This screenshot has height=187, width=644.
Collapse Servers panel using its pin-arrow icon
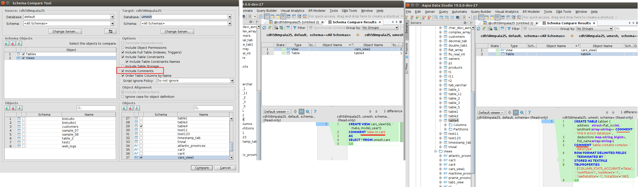pos(472,23)
